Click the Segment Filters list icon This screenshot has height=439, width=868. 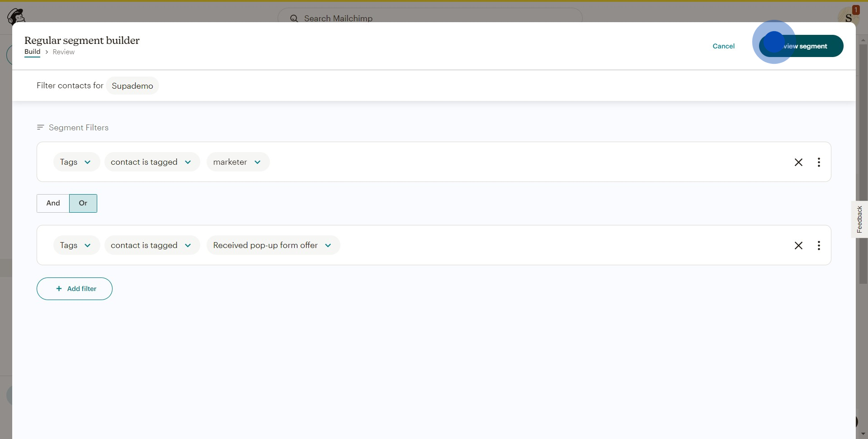pyautogui.click(x=40, y=128)
